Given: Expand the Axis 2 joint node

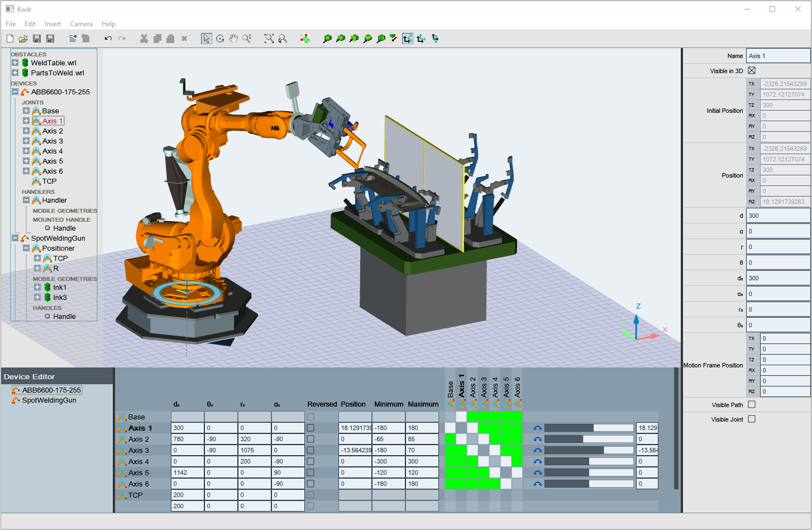Looking at the screenshot, I should 27,131.
